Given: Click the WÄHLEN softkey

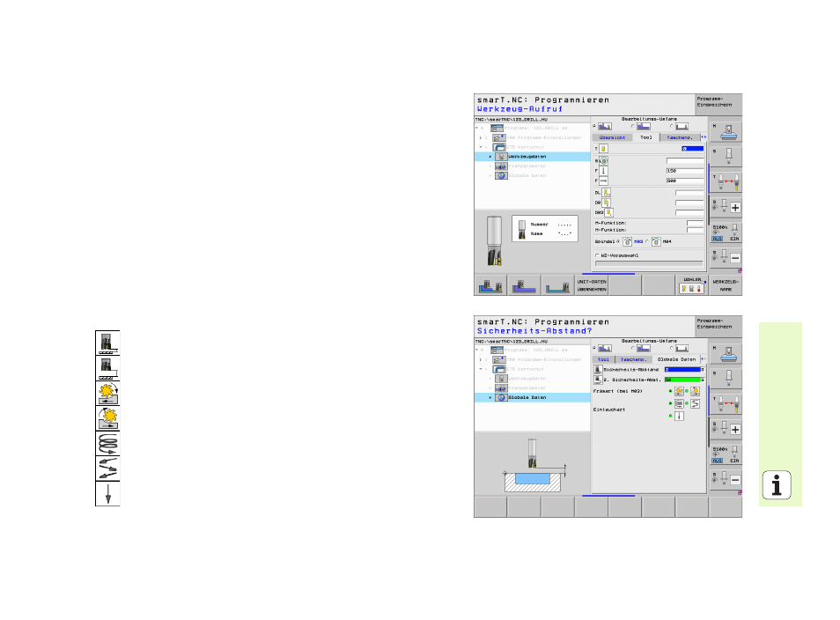Looking at the screenshot, I should tap(691, 285).
